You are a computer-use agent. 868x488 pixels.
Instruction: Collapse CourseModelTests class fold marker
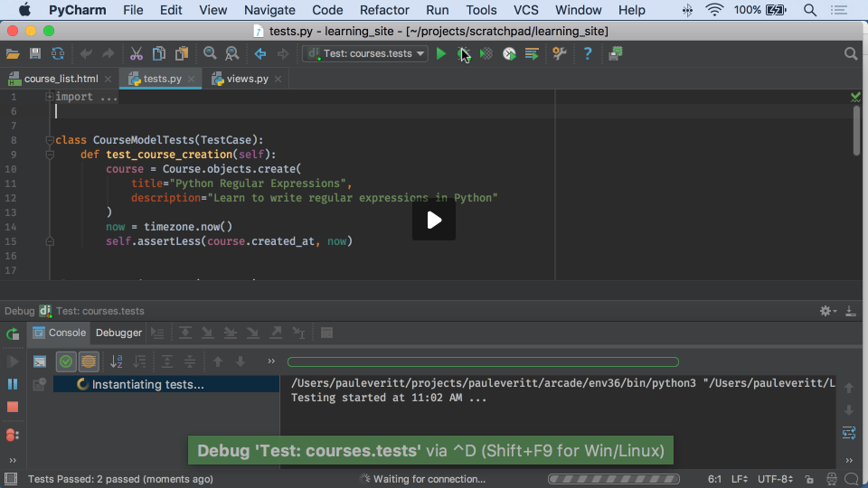49,140
